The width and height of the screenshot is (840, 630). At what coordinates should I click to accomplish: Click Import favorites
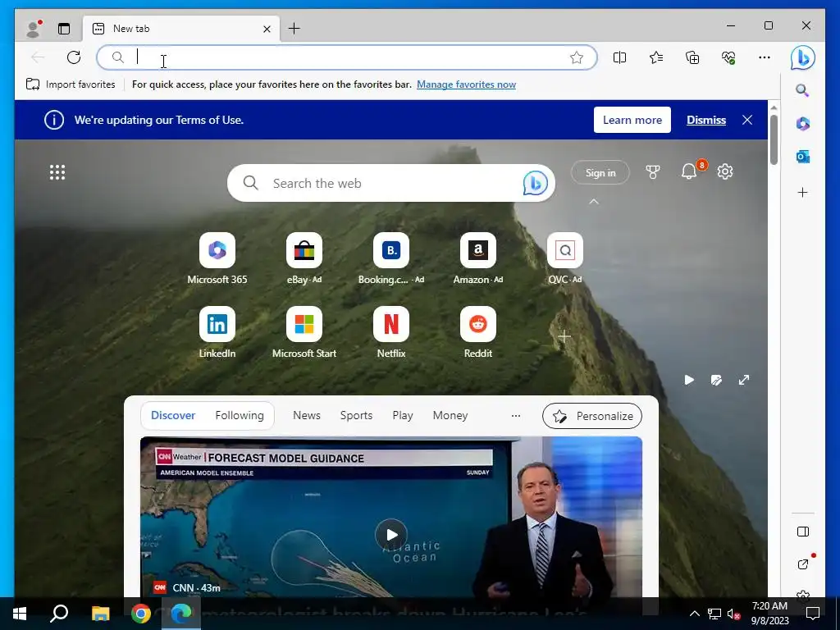71,84
